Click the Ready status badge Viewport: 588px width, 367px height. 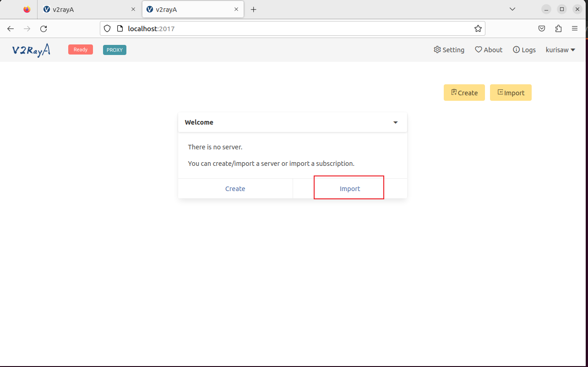(x=81, y=49)
